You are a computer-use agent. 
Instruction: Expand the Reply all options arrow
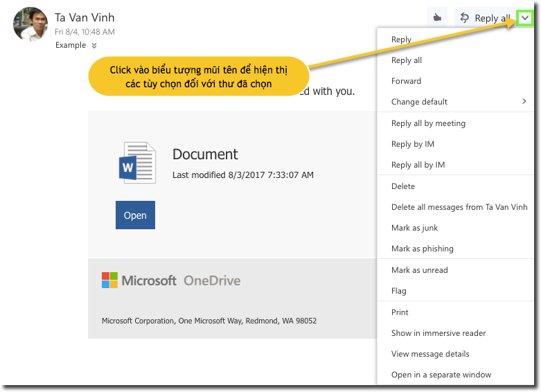pyautogui.click(x=524, y=19)
